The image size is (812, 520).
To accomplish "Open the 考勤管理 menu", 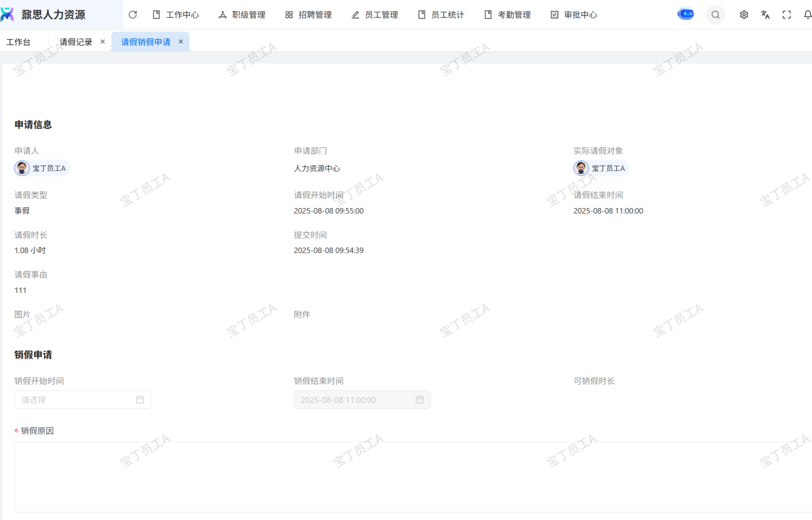I will tap(507, 15).
